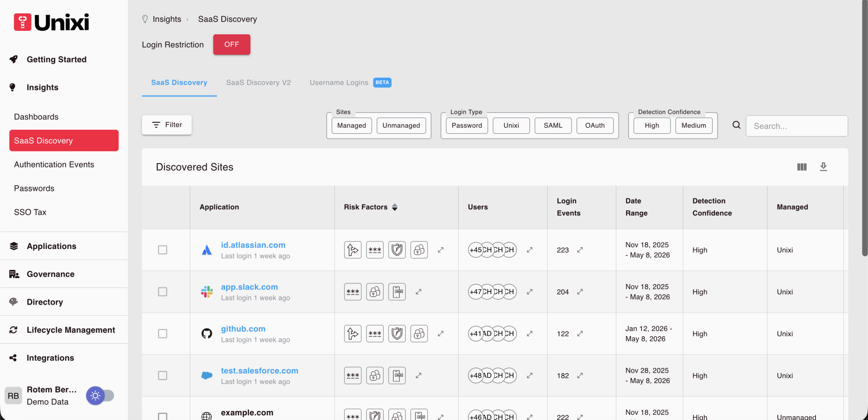Expand github.com users list

click(x=529, y=334)
